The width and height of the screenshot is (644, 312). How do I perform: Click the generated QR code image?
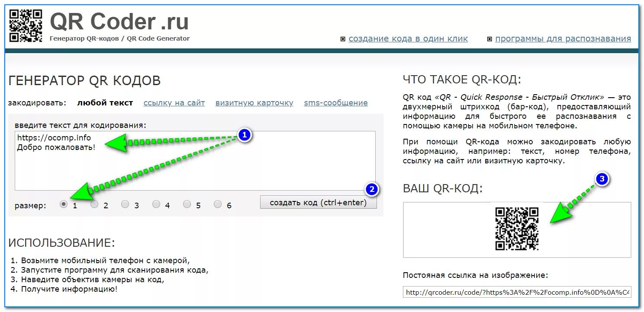click(517, 229)
